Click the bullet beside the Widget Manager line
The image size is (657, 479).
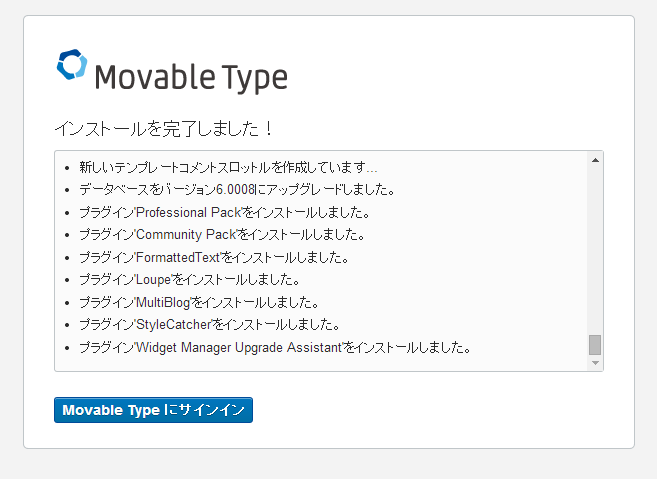coord(67,348)
